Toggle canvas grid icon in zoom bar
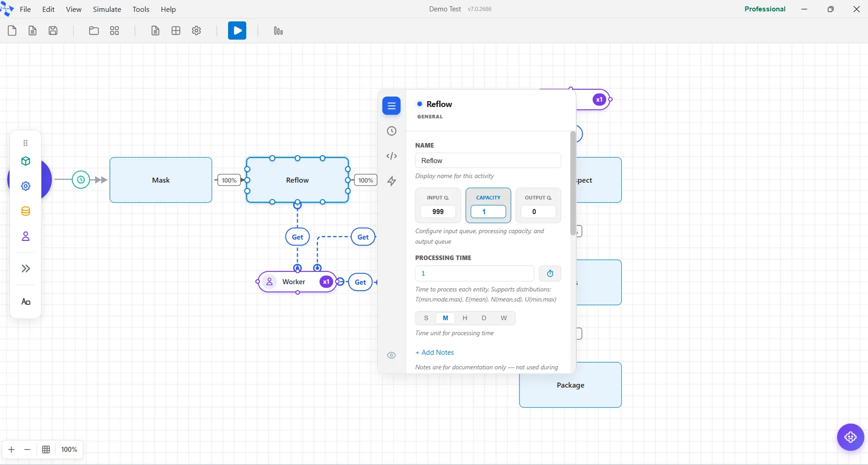The image size is (868, 465). click(46, 450)
